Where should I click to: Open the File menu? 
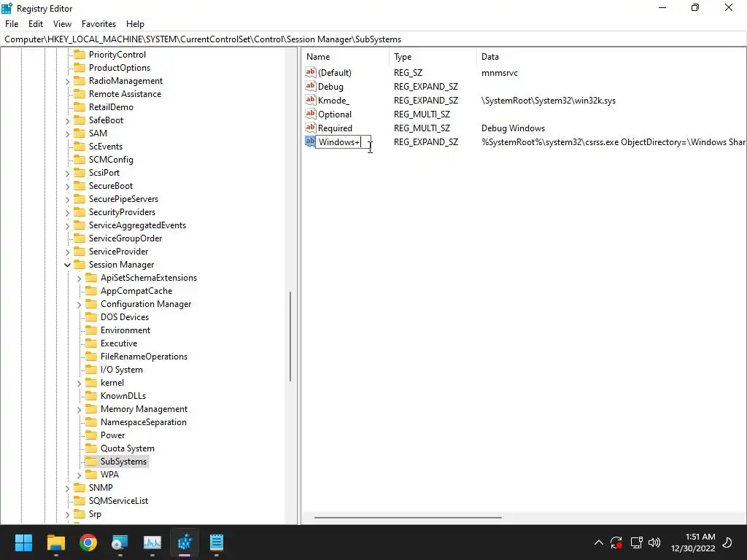(12, 24)
